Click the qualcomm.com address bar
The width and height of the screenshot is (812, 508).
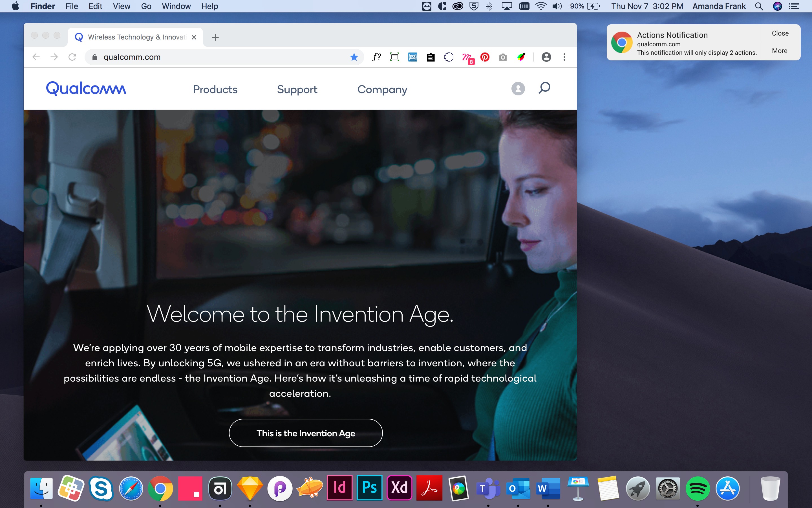tap(224, 57)
